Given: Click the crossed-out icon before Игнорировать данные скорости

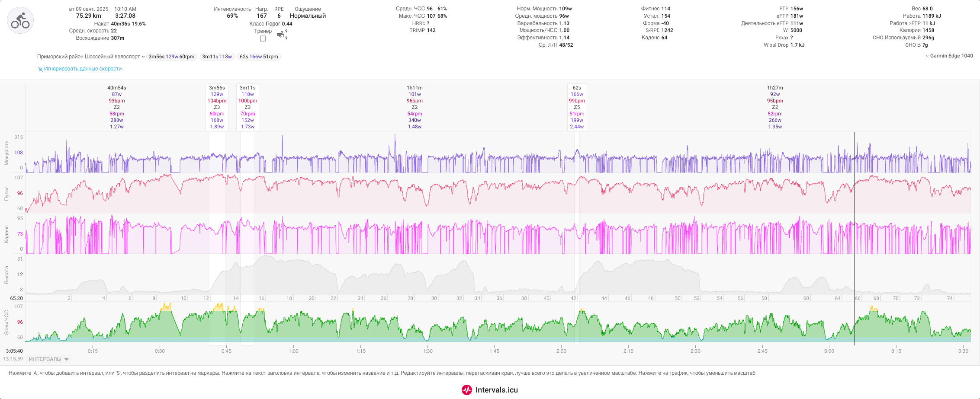Looking at the screenshot, I should [40, 69].
